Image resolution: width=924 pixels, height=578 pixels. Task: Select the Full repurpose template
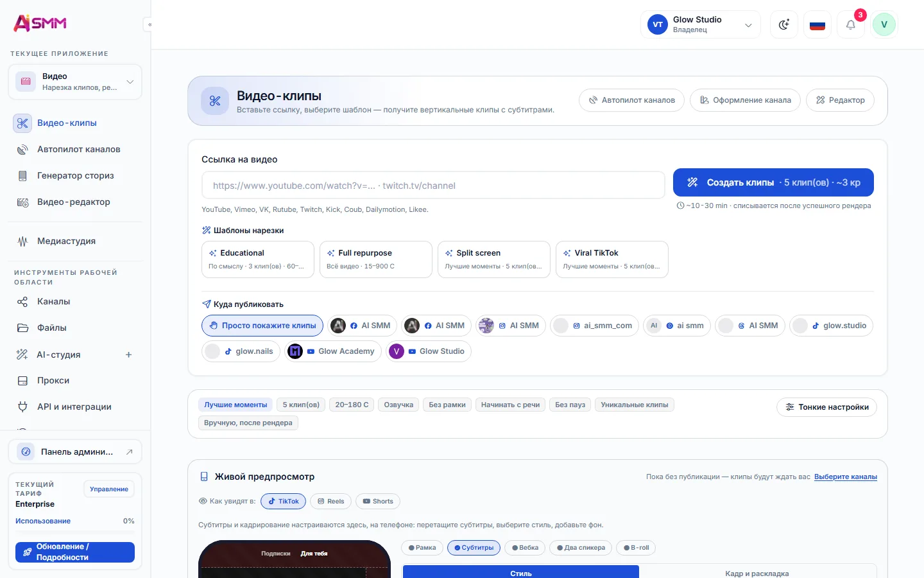(x=376, y=259)
